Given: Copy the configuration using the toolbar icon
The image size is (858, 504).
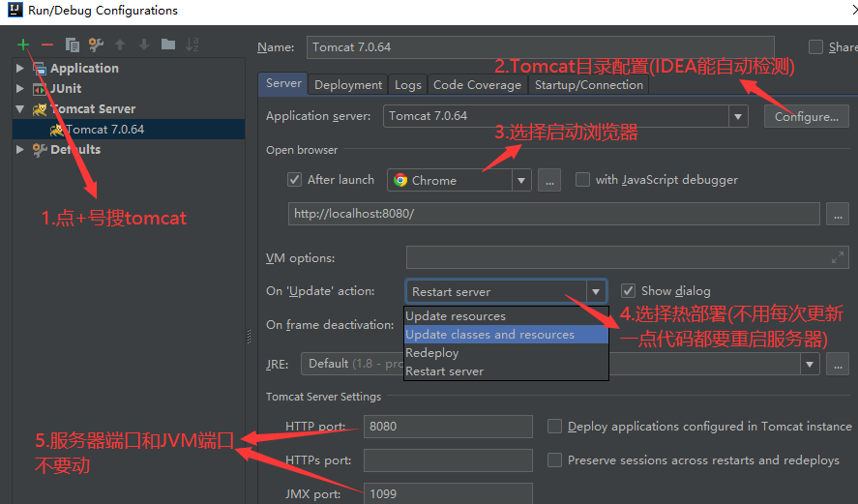Looking at the screenshot, I should point(72,44).
